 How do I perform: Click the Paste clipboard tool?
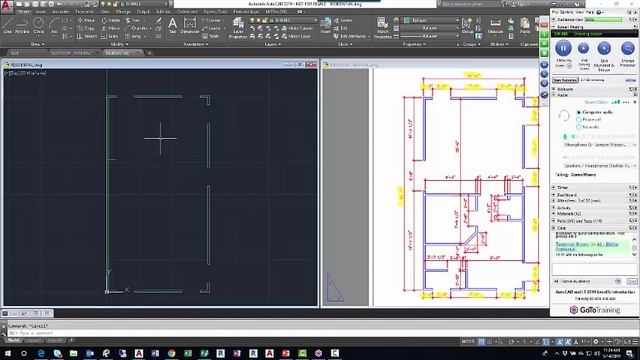[x=525, y=26]
